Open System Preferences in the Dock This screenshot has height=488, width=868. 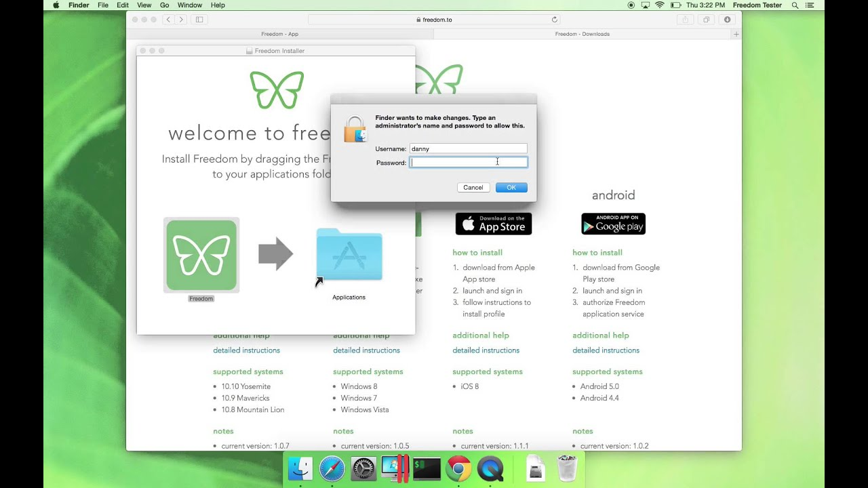click(x=363, y=468)
